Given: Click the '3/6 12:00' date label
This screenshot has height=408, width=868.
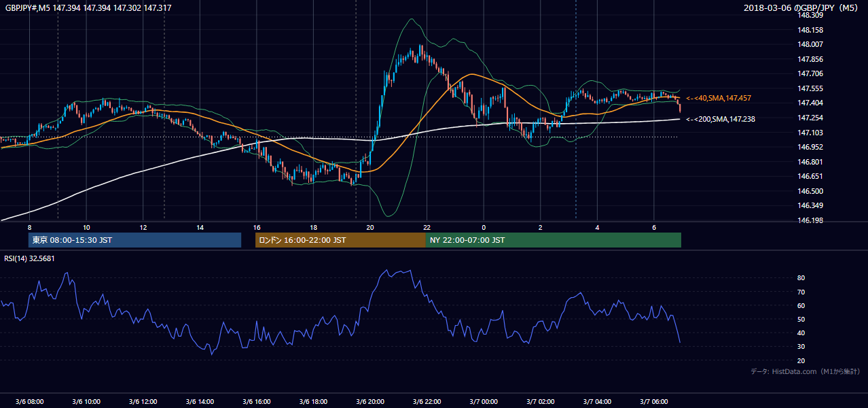Looking at the screenshot, I should [x=143, y=401].
